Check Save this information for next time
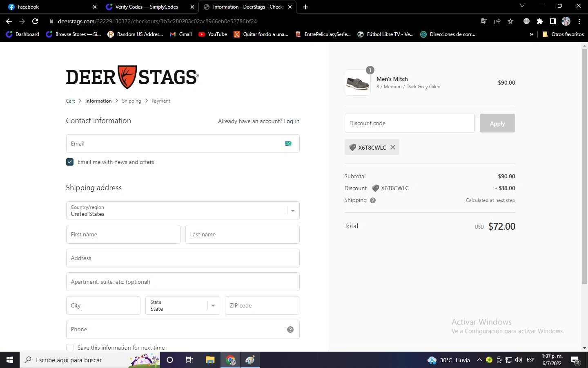588x368 pixels. tap(70, 348)
